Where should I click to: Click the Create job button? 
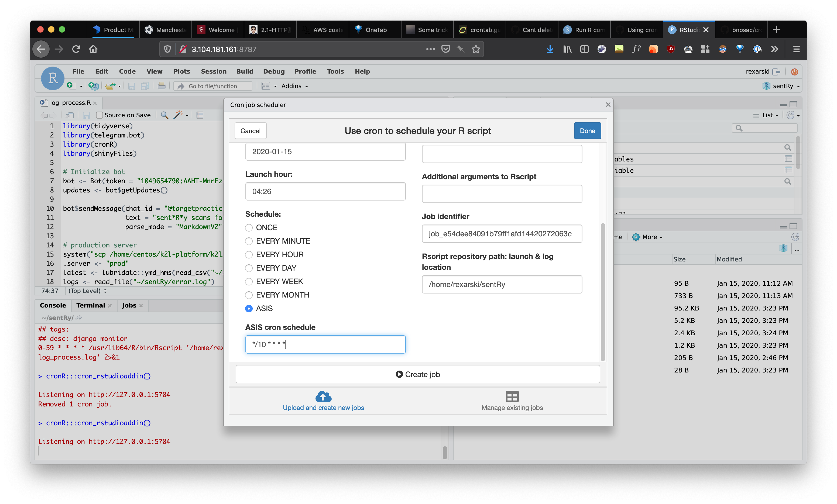(x=417, y=374)
